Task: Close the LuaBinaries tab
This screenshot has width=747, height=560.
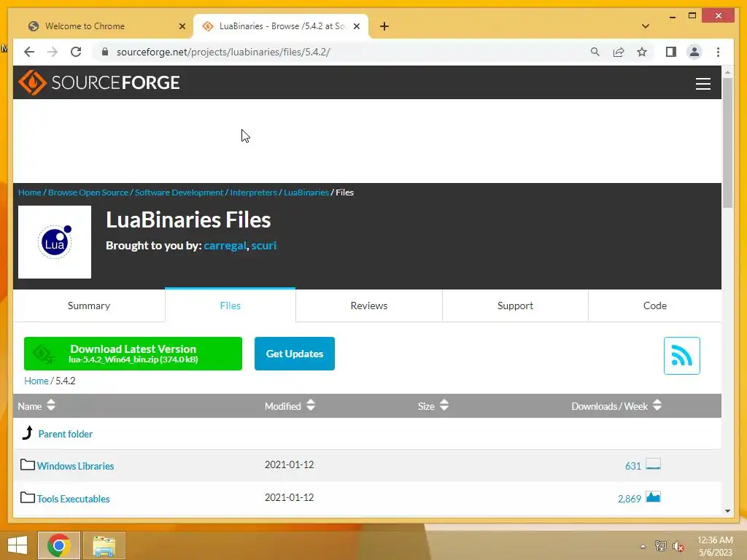Action: (357, 26)
